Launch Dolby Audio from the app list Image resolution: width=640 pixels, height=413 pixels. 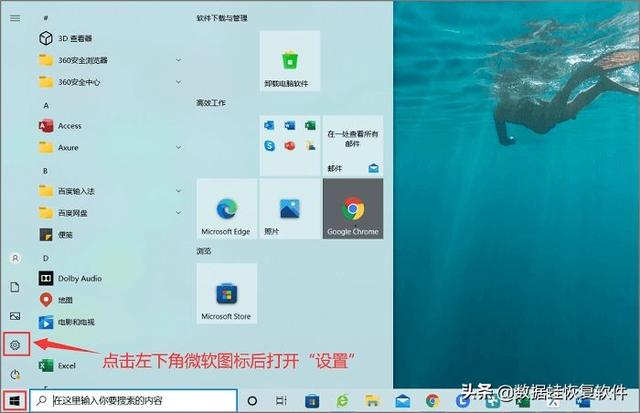click(x=70, y=278)
